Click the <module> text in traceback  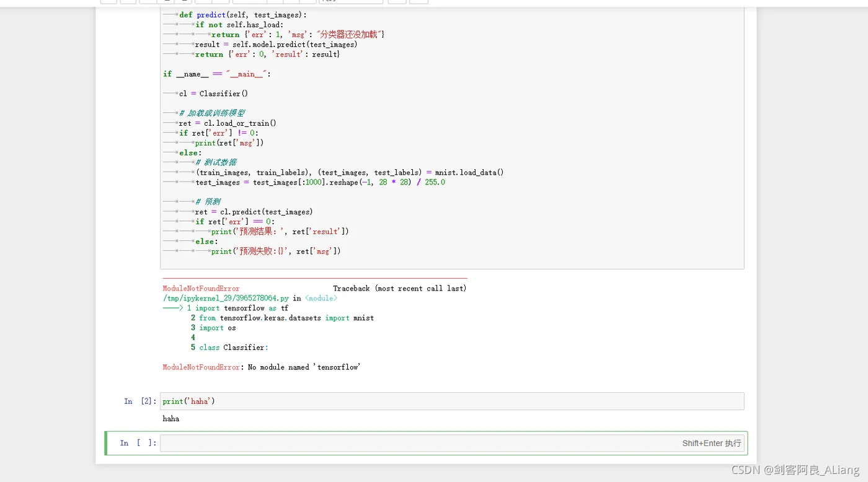321,299
